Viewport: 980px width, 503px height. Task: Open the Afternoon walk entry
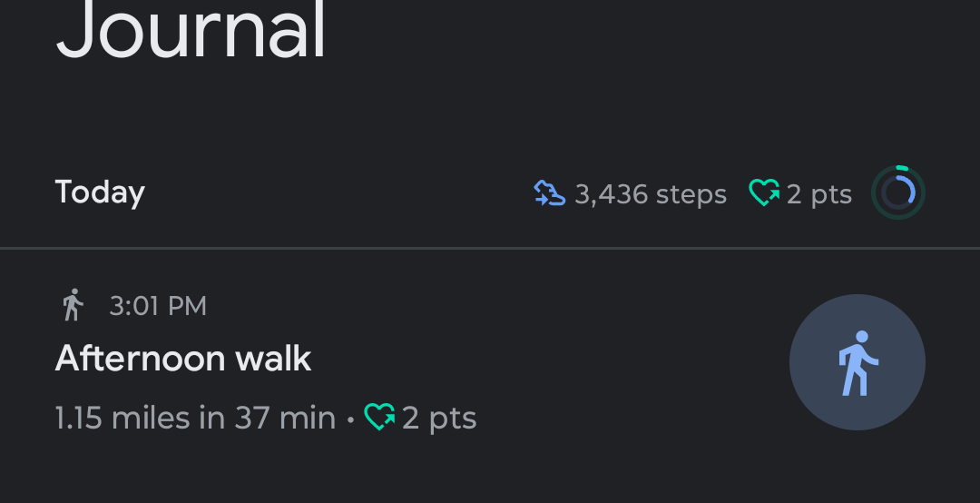[x=490, y=362]
